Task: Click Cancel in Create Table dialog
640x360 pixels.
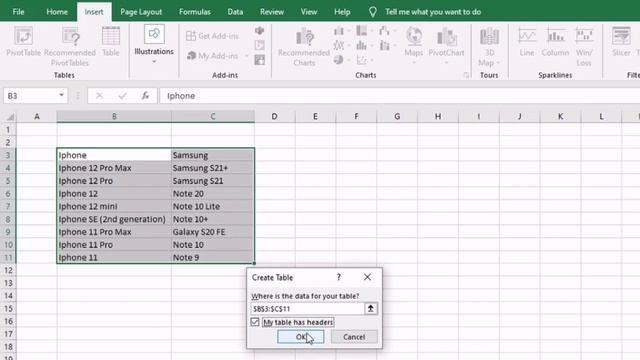Action: click(354, 337)
